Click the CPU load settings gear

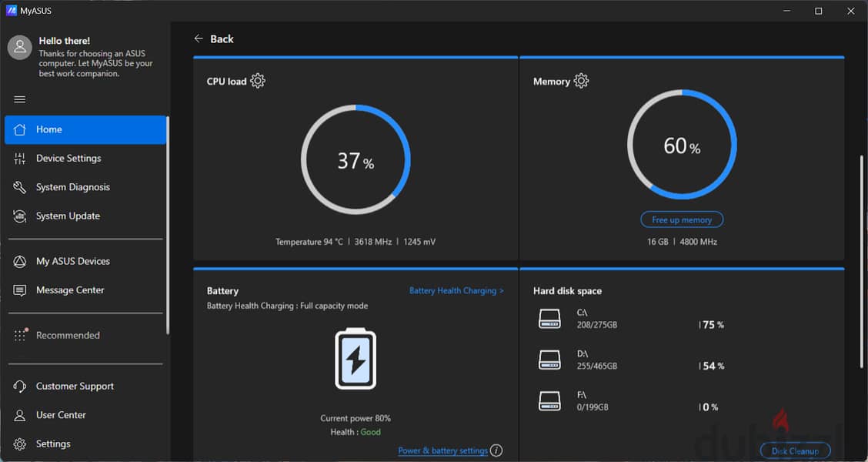point(258,81)
